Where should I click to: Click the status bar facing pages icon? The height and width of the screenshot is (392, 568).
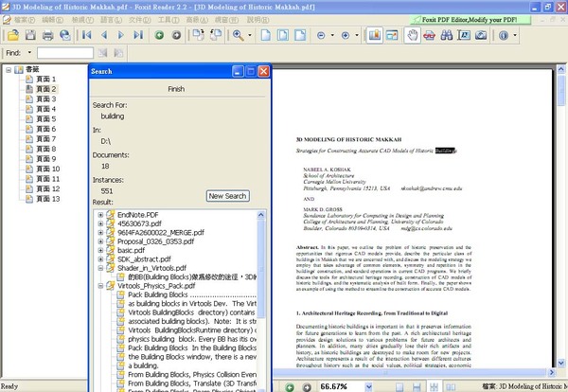click(451, 387)
